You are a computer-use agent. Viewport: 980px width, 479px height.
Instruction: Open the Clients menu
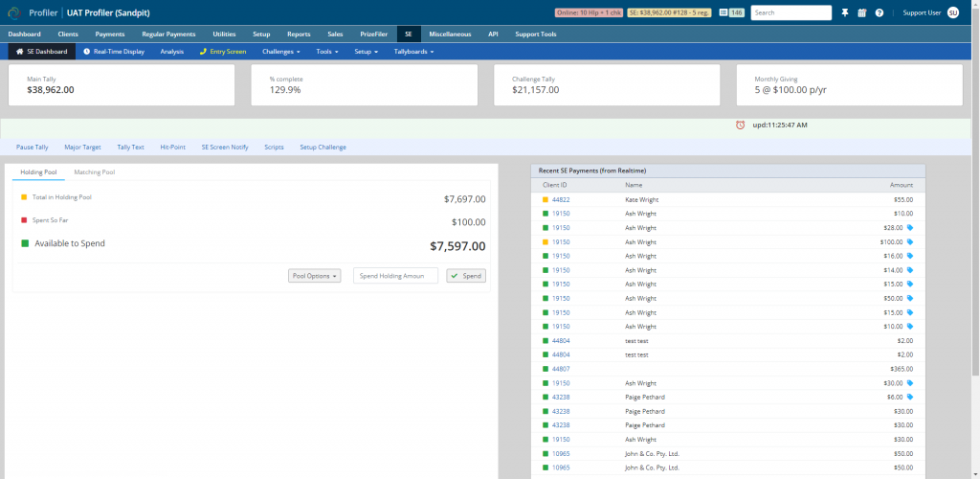68,34
